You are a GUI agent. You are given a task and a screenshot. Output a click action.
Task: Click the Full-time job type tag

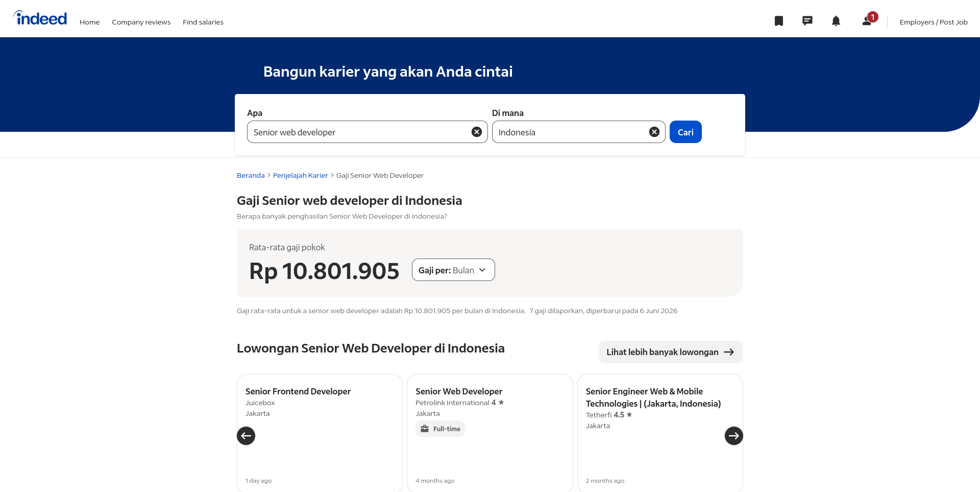click(x=440, y=429)
